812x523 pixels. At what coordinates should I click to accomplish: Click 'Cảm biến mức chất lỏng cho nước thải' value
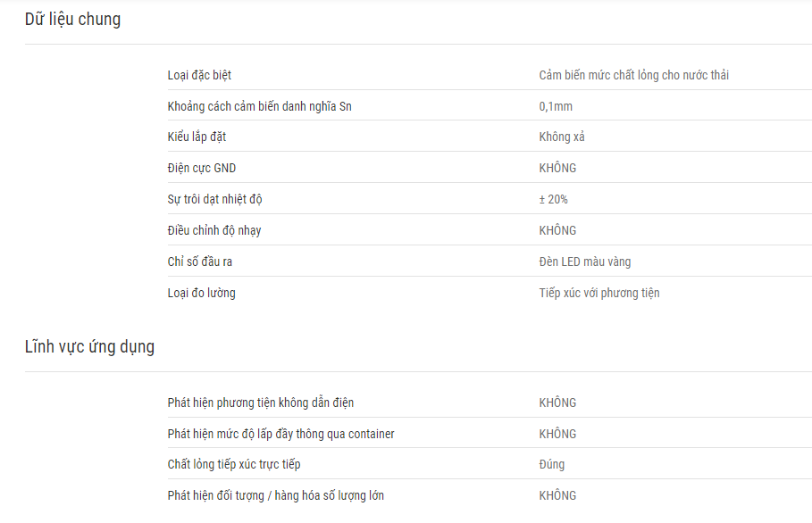pos(634,76)
